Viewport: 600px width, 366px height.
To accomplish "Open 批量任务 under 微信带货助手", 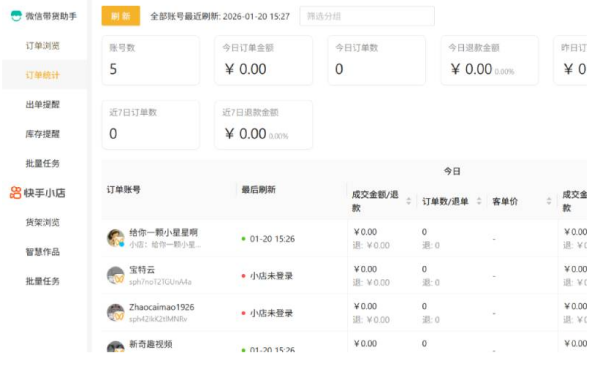I will 42,163.
